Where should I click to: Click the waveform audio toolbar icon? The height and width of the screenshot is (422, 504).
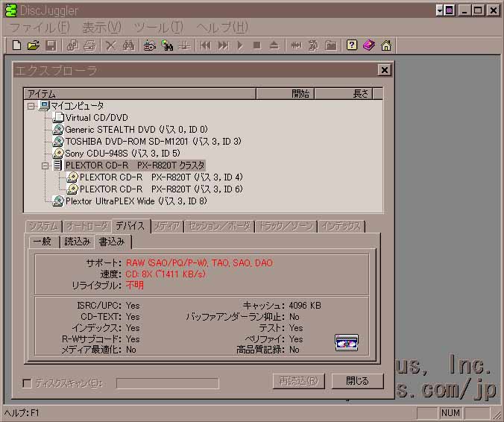296,45
